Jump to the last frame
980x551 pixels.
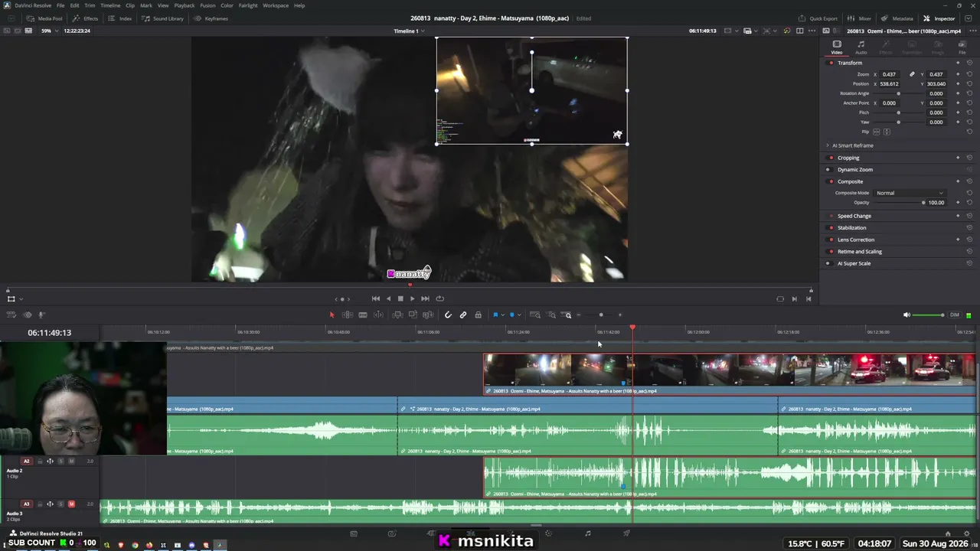[x=425, y=298]
